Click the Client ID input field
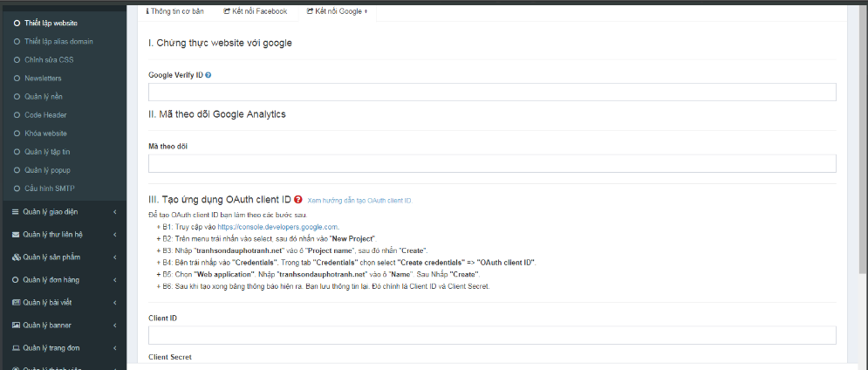This screenshot has width=868, height=370. pos(491,335)
